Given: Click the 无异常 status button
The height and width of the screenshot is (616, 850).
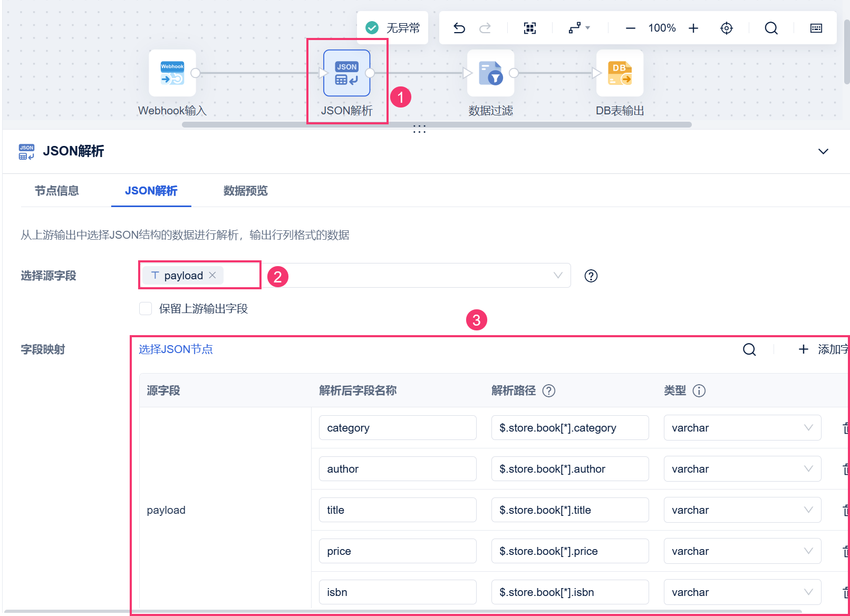Looking at the screenshot, I should pyautogui.click(x=393, y=27).
